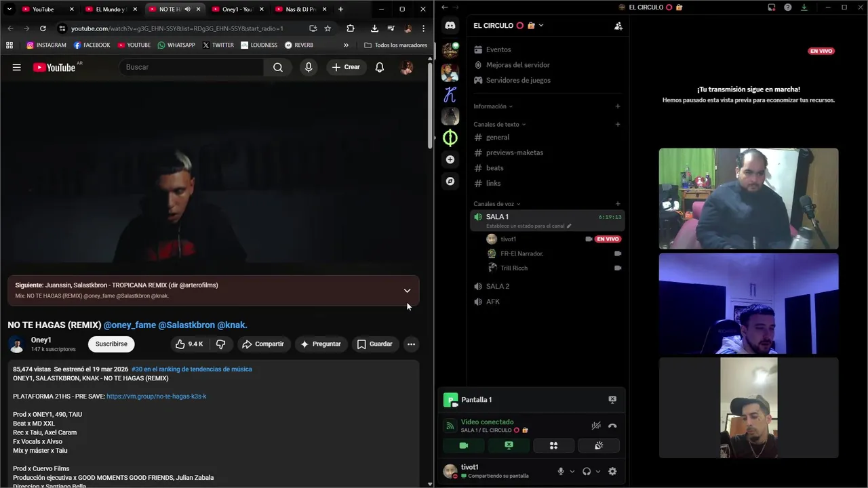
Task: Open Discord inbox icon in title bar
Action: tap(772, 7)
